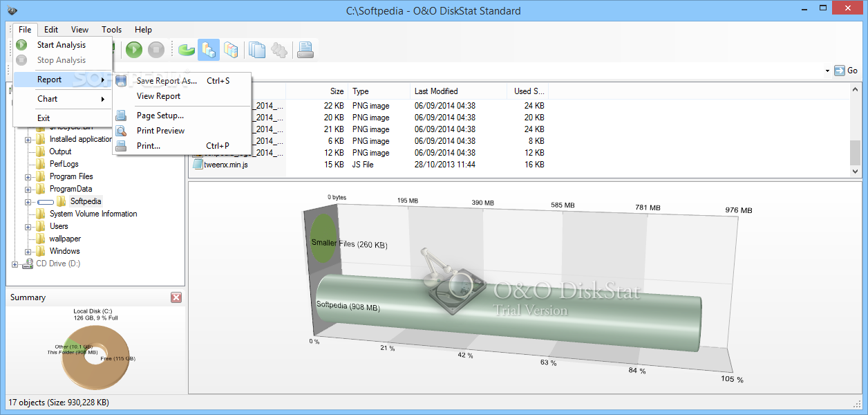Choose Report in the File menu
Image resolution: width=868 pixels, height=415 pixels.
point(62,80)
